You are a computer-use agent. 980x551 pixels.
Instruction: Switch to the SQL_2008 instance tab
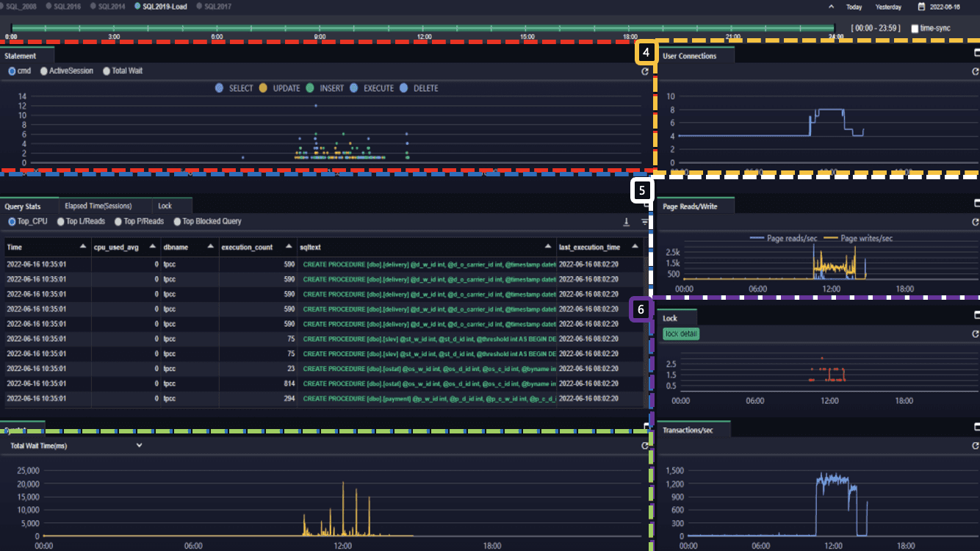pos(18,6)
